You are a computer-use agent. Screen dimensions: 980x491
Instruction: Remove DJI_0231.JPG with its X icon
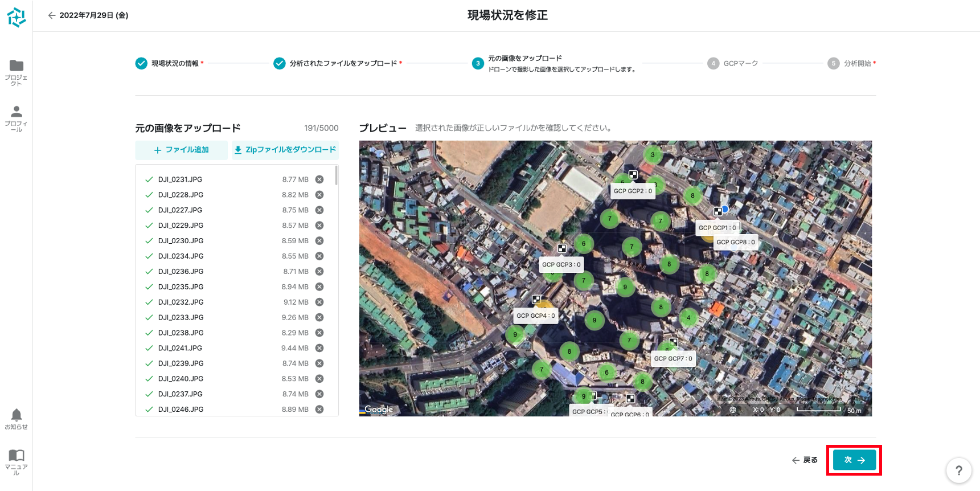pyautogui.click(x=319, y=179)
